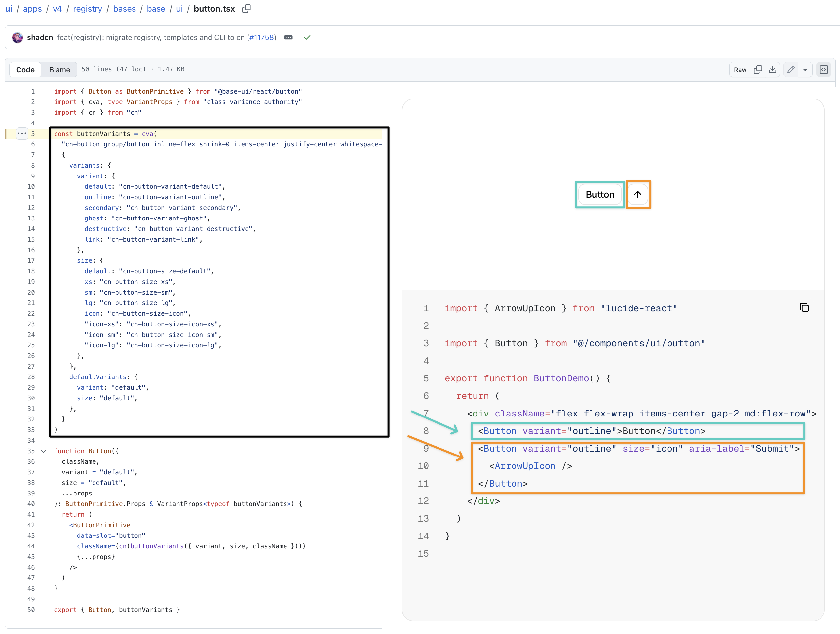Click ArrowUpIcon tag on snippet line 10

click(525, 466)
